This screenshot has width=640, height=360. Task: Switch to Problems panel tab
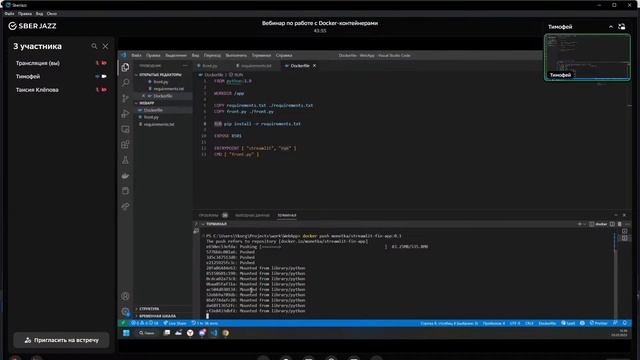coord(213,215)
